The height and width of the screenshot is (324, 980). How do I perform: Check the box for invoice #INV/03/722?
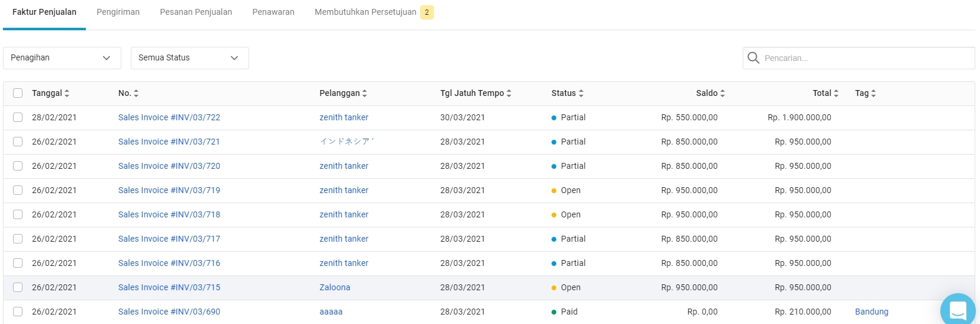point(18,117)
